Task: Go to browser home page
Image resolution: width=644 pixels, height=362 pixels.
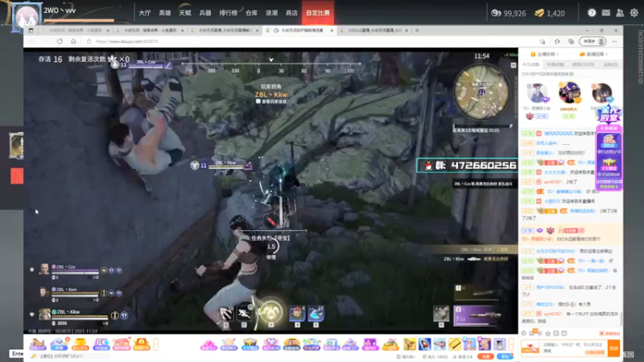Action: coord(73,42)
